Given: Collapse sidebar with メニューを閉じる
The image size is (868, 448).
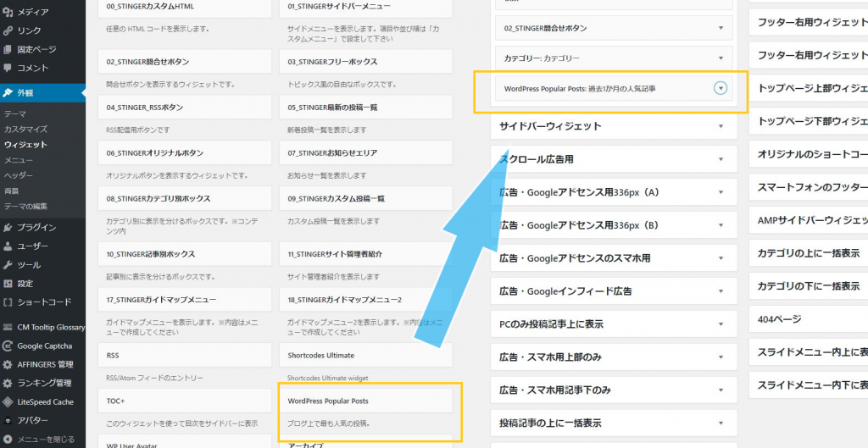Looking at the screenshot, I should 8,439.
